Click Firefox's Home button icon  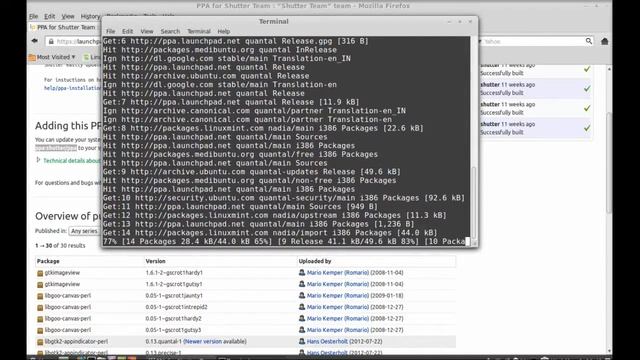coord(604,41)
